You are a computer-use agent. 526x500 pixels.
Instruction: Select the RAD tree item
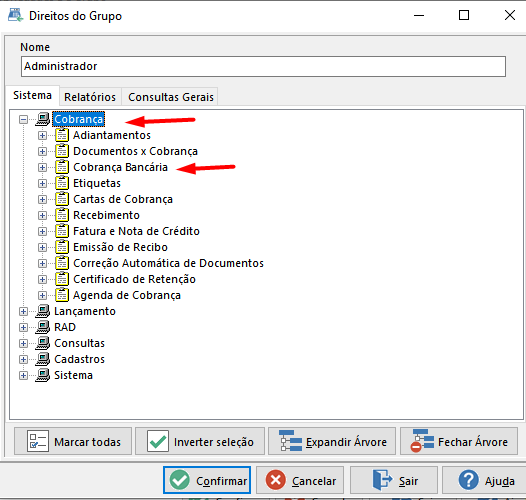click(65, 327)
